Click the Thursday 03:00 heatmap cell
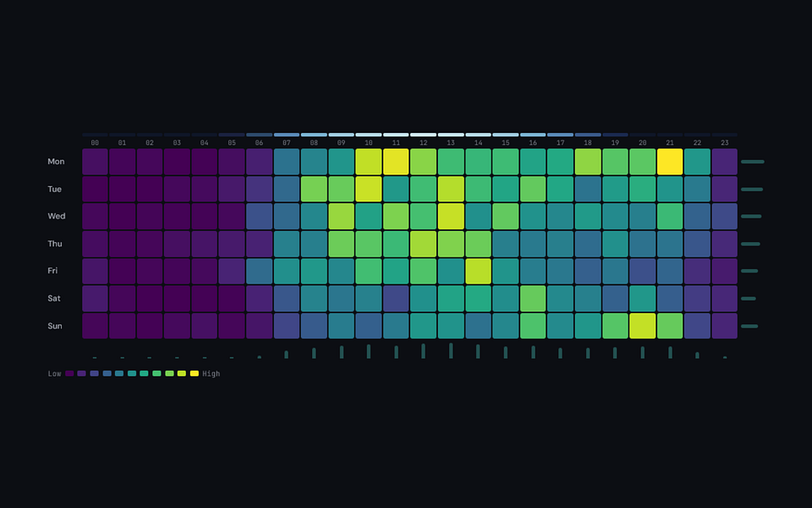Screen dimensions: 812x508 (177, 244)
